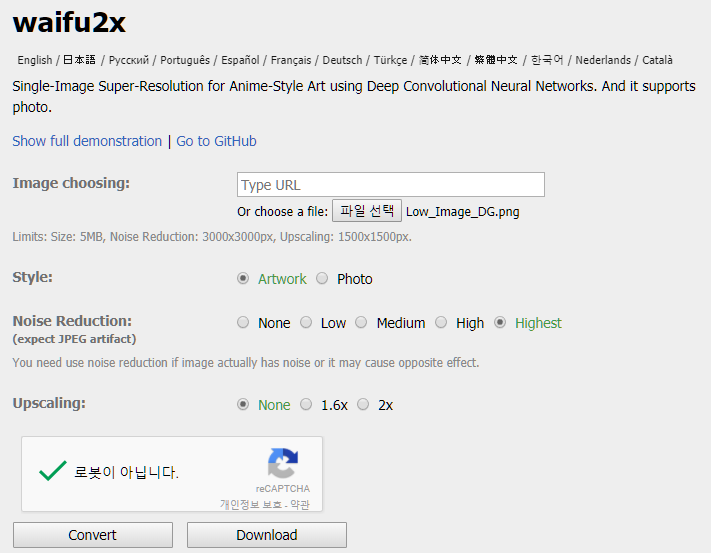The height and width of the screenshot is (553, 711).
Task: Set Noise Reduction to None
Action: click(x=243, y=322)
